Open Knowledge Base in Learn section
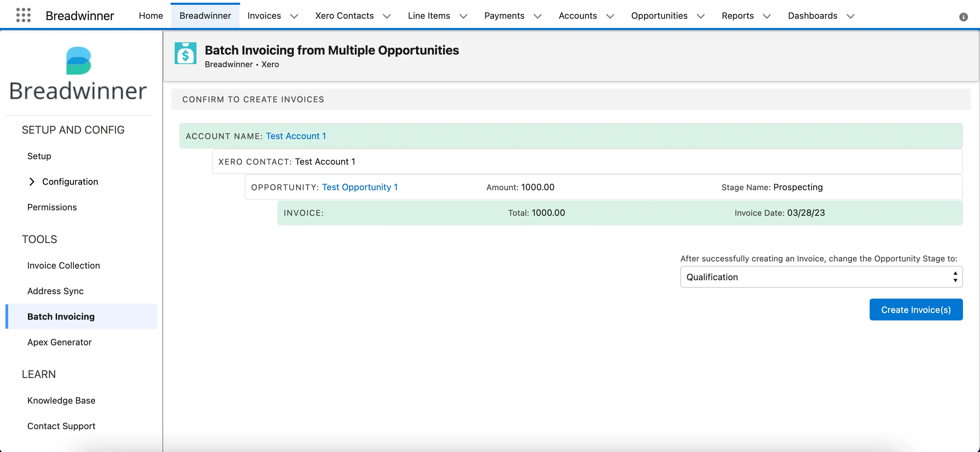 coord(61,400)
